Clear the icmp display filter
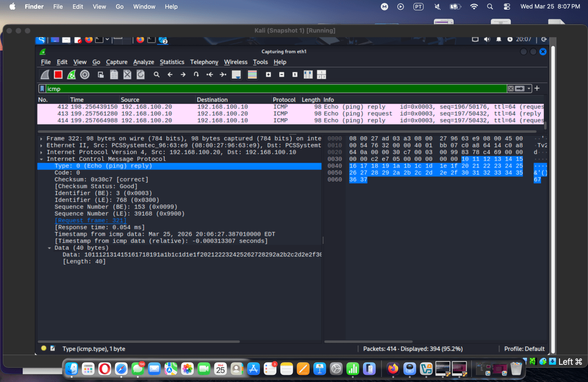The width and height of the screenshot is (588, 382). pyautogui.click(x=511, y=89)
